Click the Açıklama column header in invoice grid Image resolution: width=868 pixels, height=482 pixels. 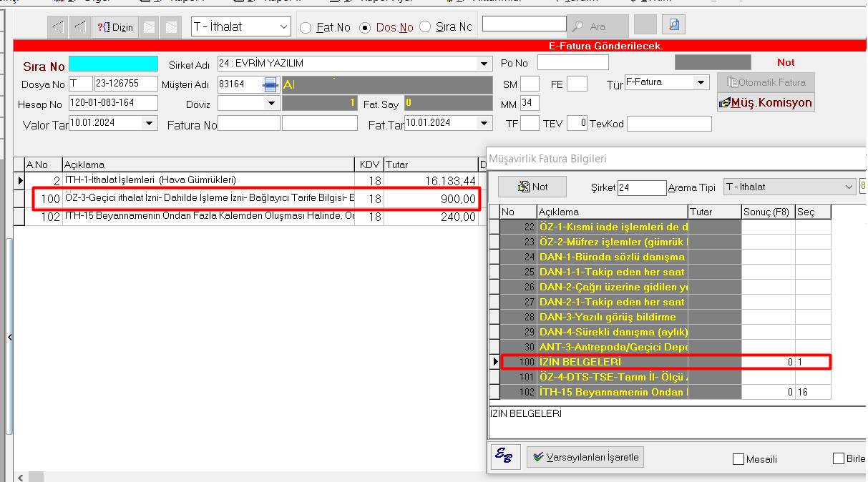(208, 164)
